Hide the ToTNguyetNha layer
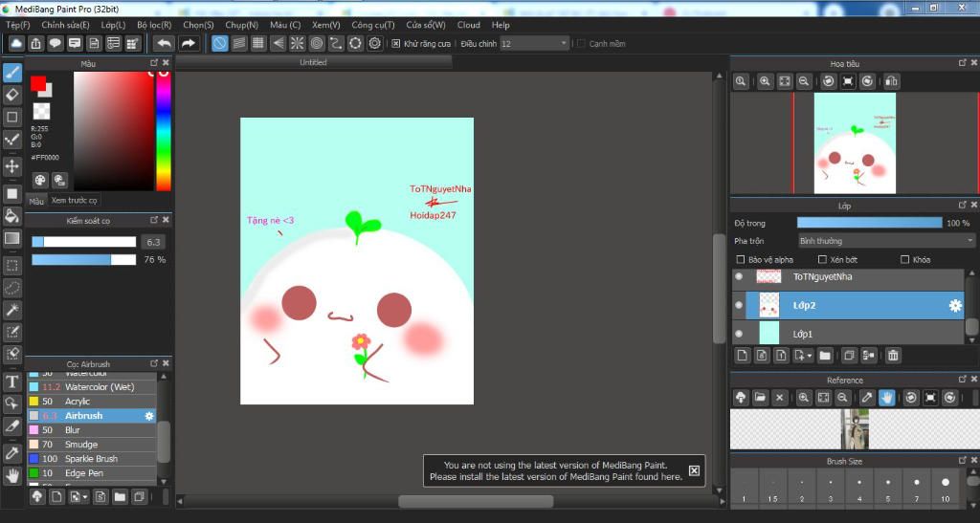 [x=740, y=276]
